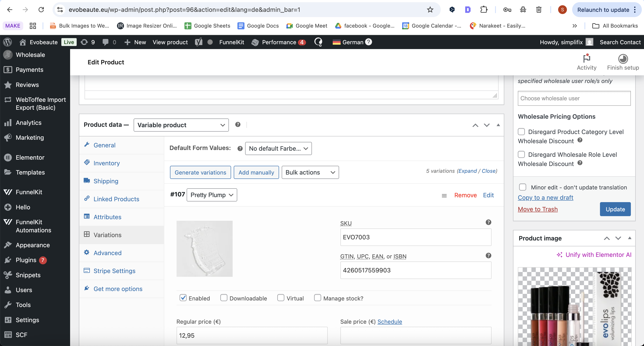
Task: Click the blue Update button
Action: 615,209
